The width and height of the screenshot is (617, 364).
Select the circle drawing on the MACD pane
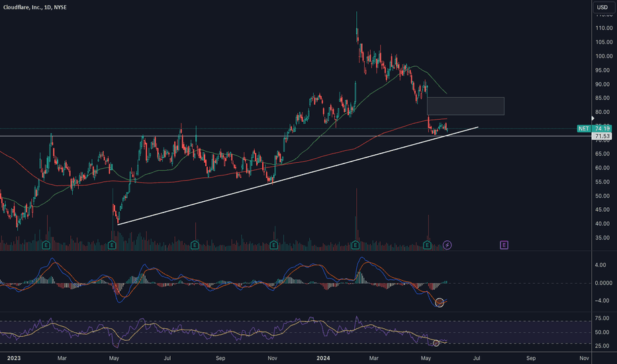point(440,302)
